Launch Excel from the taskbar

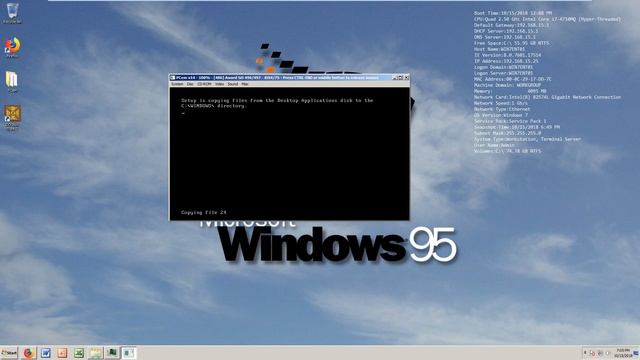(x=79, y=353)
